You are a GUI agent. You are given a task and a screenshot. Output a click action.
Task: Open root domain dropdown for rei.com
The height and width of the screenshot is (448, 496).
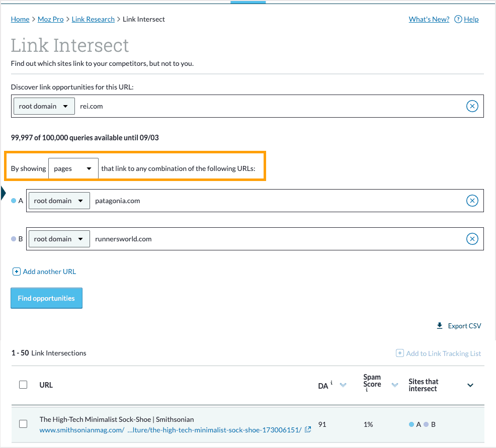point(43,106)
